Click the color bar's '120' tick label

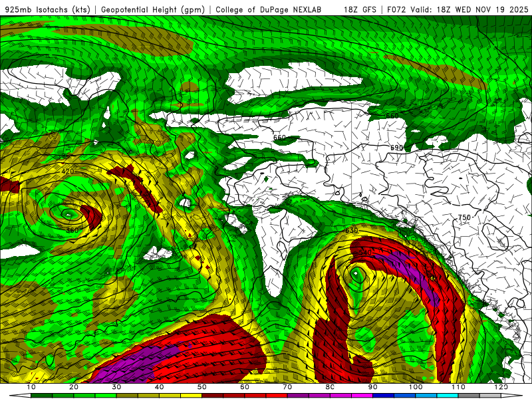click(x=501, y=387)
